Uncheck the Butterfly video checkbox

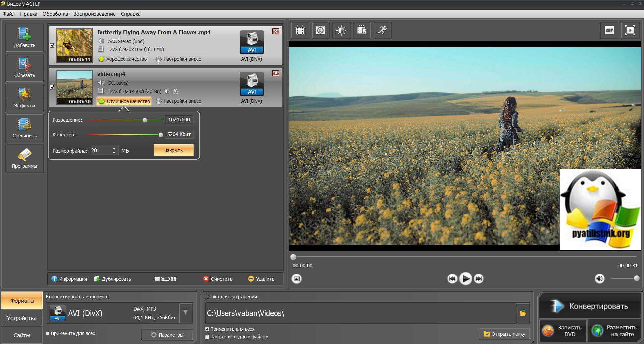coord(52,45)
